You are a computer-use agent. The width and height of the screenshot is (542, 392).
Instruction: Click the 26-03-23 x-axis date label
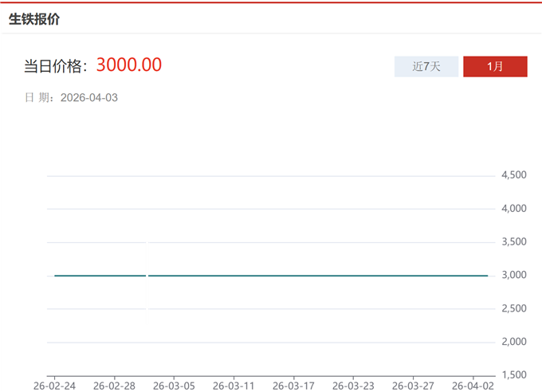(x=354, y=386)
